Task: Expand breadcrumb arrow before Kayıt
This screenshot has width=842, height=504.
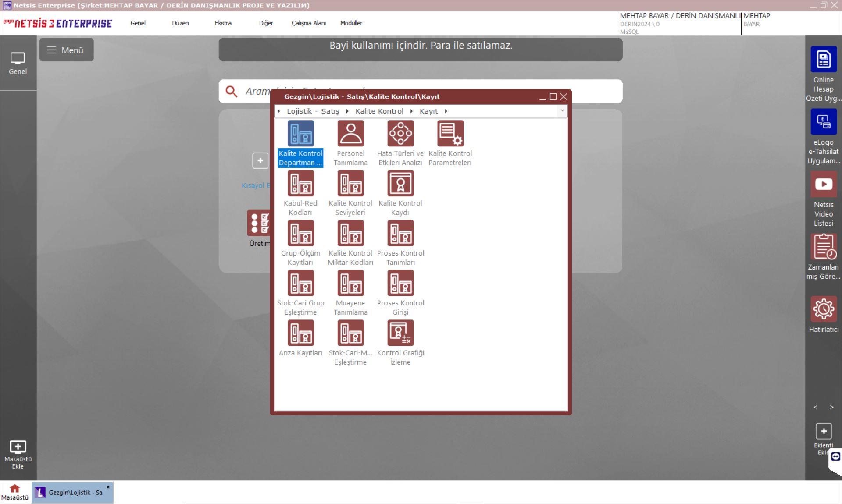Action: tap(411, 111)
